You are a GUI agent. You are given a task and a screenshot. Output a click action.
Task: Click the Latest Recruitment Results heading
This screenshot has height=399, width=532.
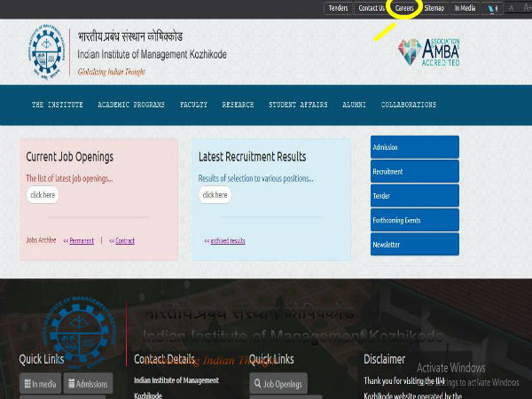[x=252, y=157]
